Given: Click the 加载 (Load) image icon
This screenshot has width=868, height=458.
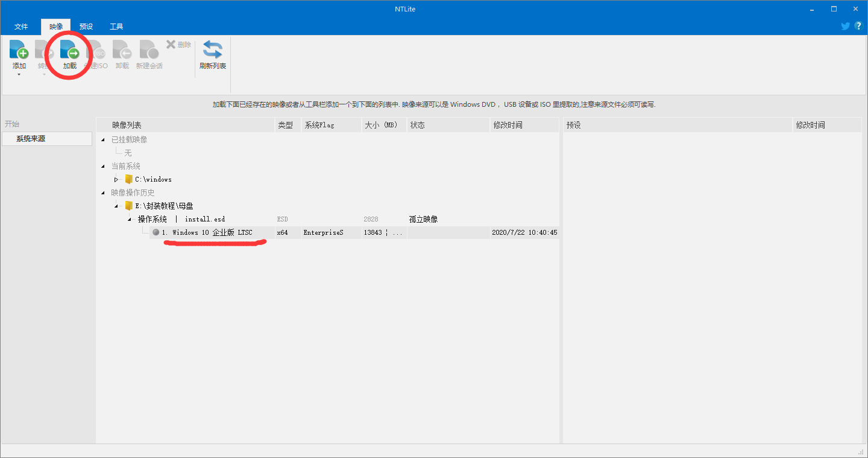Looking at the screenshot, I should pyautogui.click(x=70, y=49).
